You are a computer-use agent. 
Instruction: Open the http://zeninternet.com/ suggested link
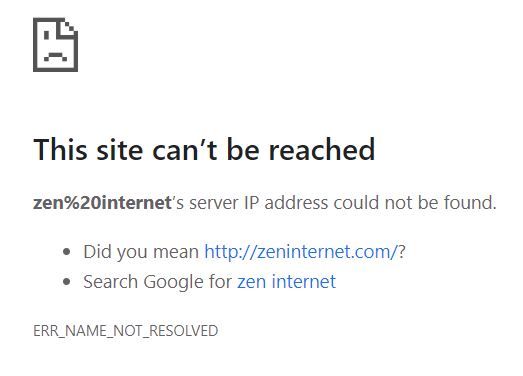point(301,252)
